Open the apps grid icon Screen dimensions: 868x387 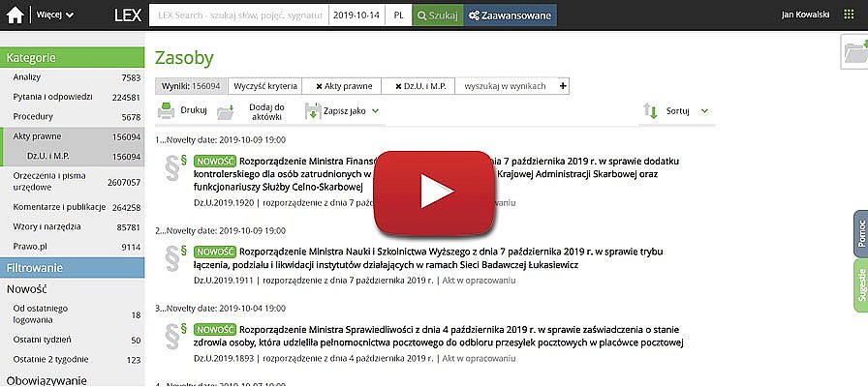tap(850, 15)
